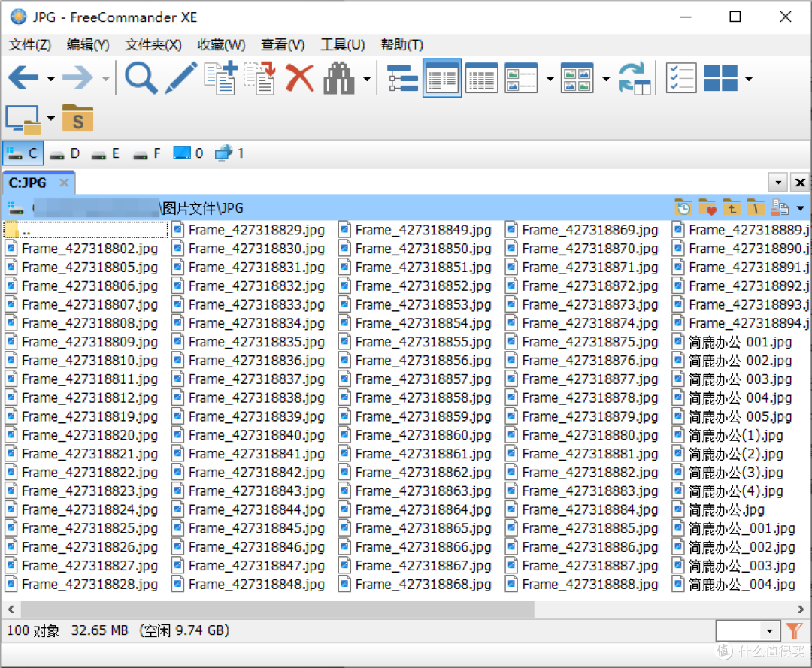Click the copy path icon in address bar

780,208
